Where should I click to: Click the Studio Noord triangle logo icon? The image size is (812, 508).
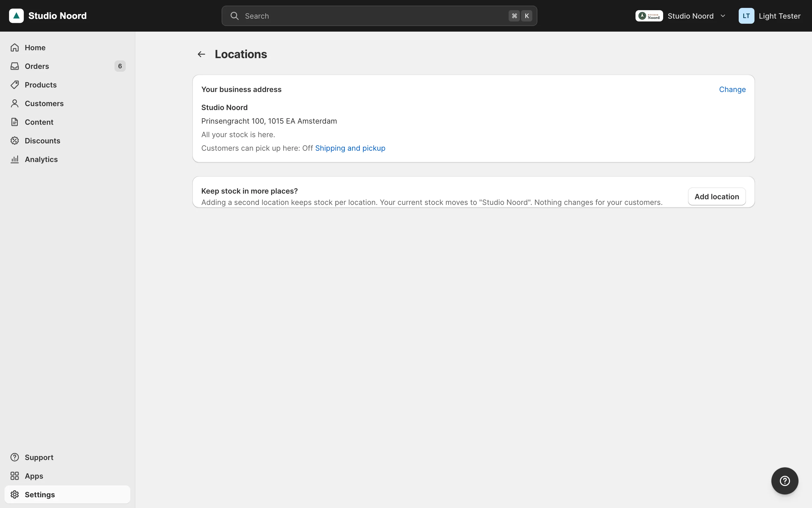[16, 16]
